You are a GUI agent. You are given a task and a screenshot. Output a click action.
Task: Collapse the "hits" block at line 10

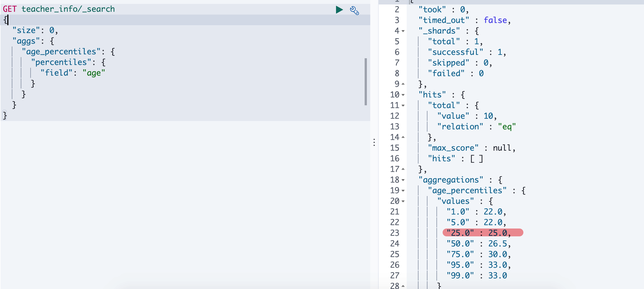(x=403, y=95)
